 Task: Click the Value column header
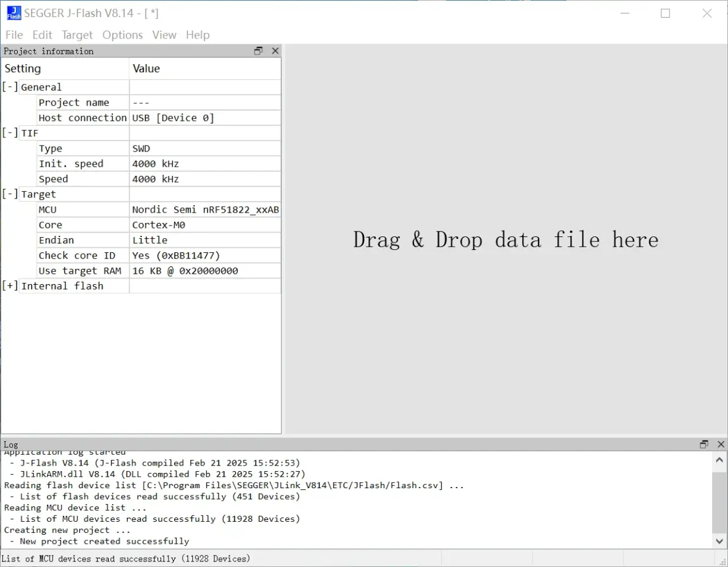[x=205, y=68]
